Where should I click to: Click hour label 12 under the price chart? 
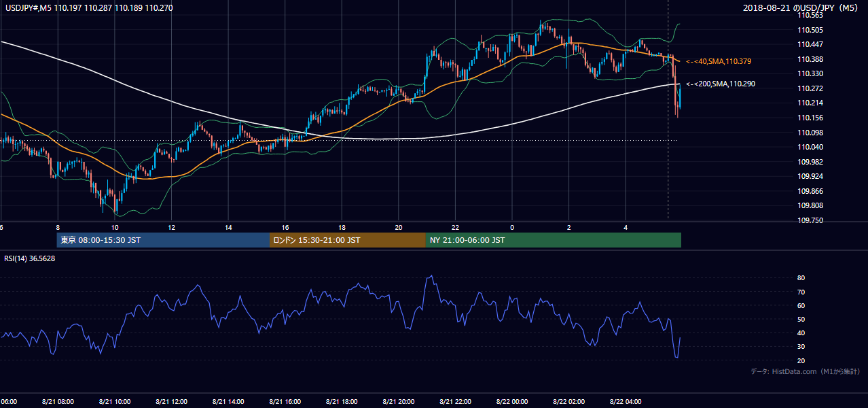[x=172, y=227]
